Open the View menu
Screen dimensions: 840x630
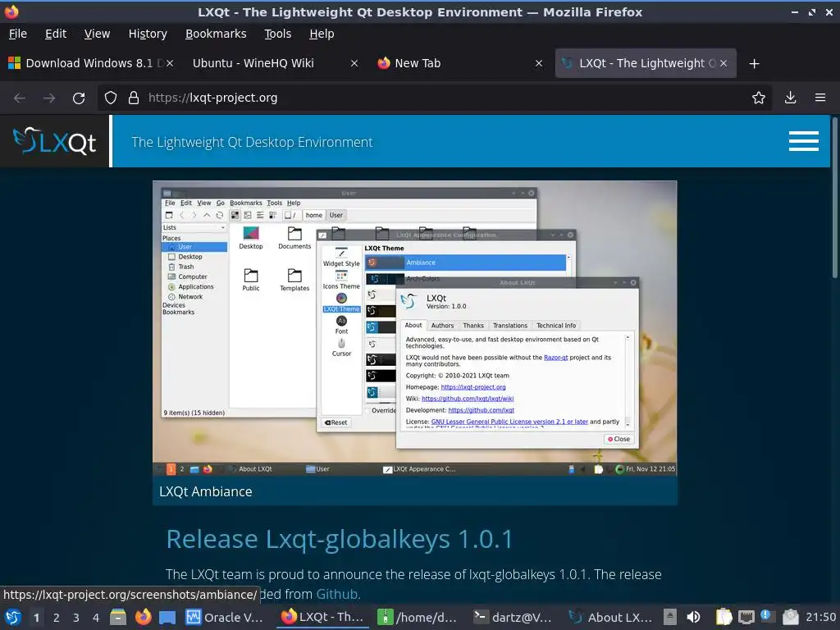click(x=97, y=34)
